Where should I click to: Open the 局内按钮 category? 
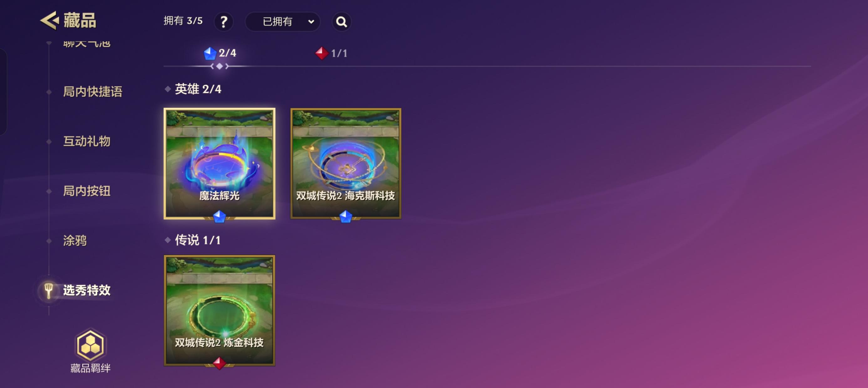pyautogui.click(x=87, y=191)
